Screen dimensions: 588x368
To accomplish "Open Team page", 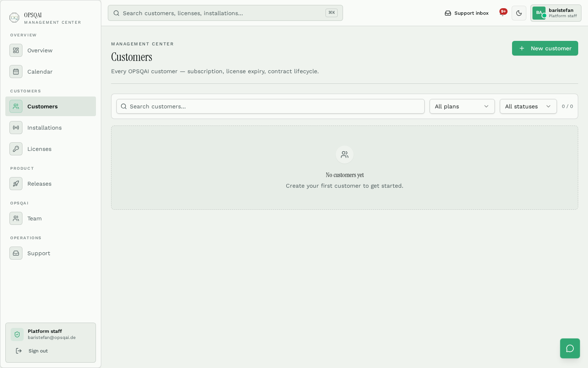I will 51,218.
